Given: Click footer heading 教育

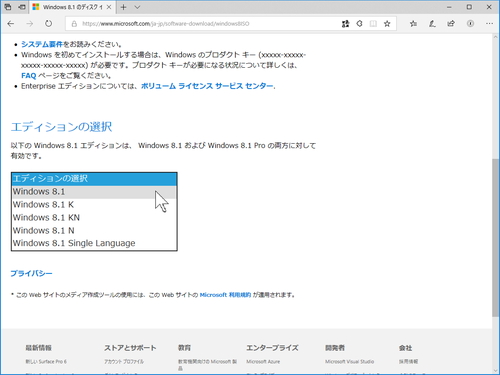Looking at the screenshot, I should (x=184, y=348).
